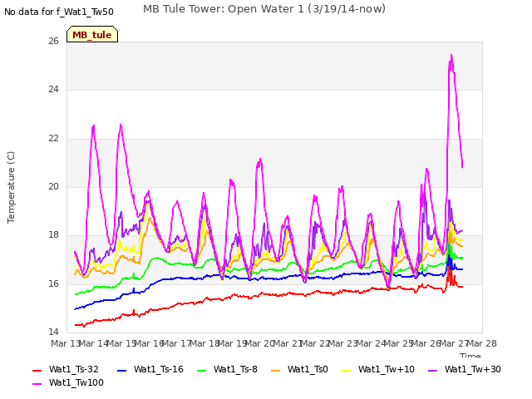Click the Wat1_Ts-32 legend label
Image resolution: width=532 pixels, height=399 pixels.
coord(74,369)
